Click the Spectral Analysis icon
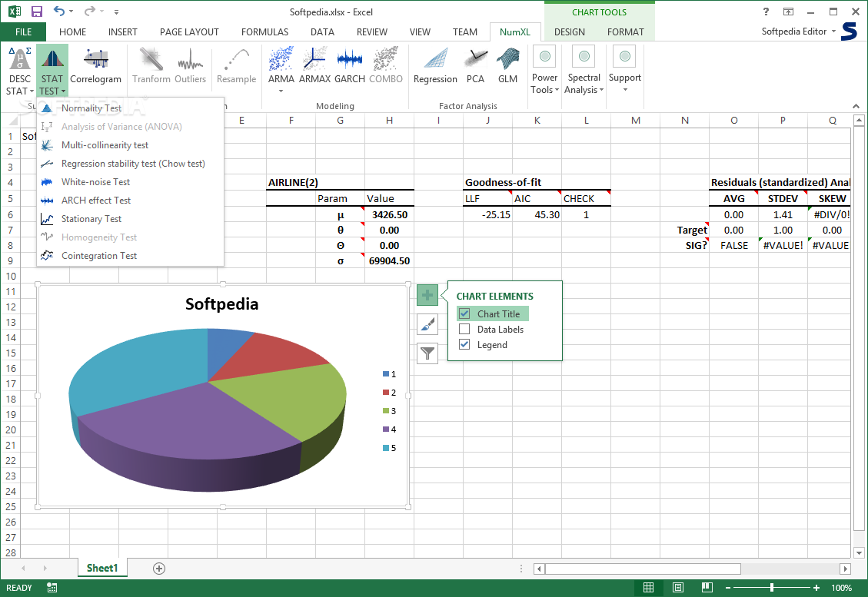The height and width of the screenshot is (597, 868). [x=584, y=56]
